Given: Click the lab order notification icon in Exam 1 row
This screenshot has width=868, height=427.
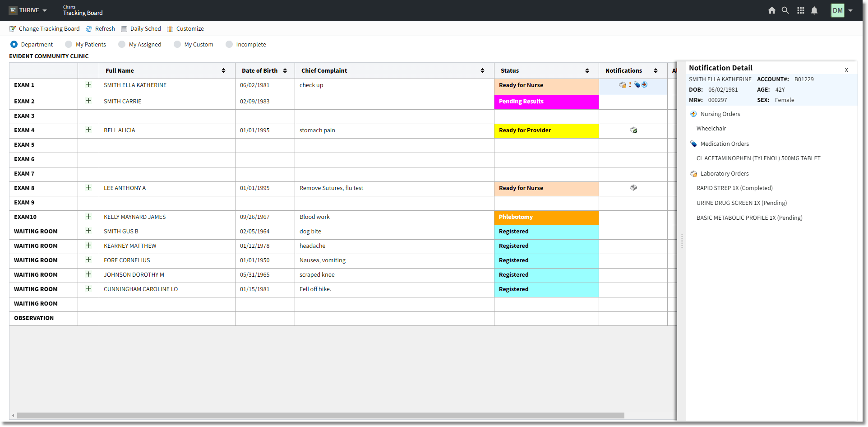Looking at the screenshot, I should [x=623, y=85].
